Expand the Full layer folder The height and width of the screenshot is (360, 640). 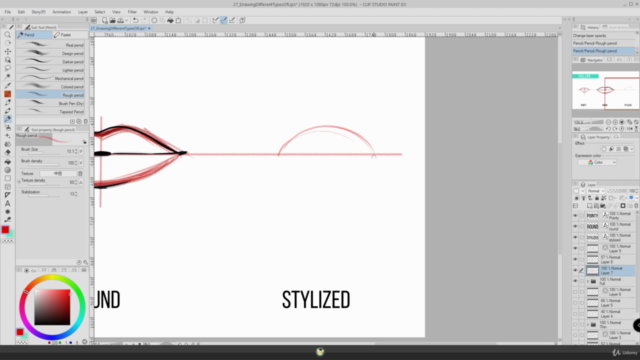[x=588, y=281]
